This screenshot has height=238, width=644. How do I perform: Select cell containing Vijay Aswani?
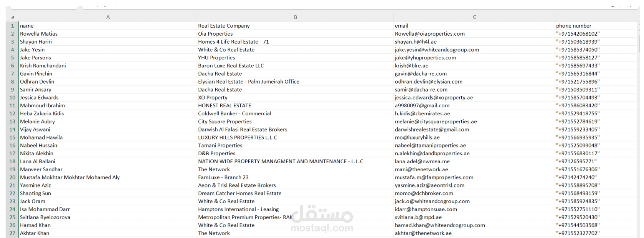[x=108, y=130]
